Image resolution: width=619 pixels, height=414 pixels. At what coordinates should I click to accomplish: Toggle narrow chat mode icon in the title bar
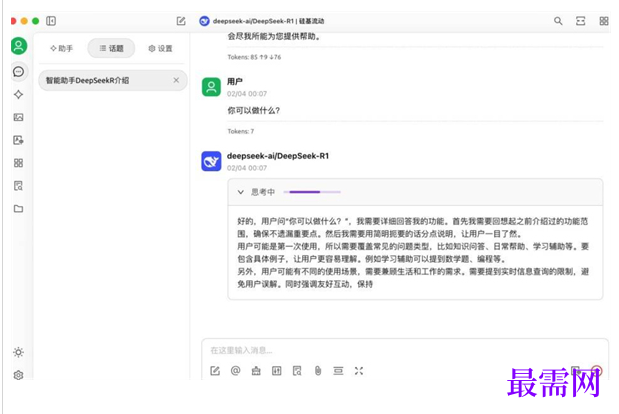581,21
